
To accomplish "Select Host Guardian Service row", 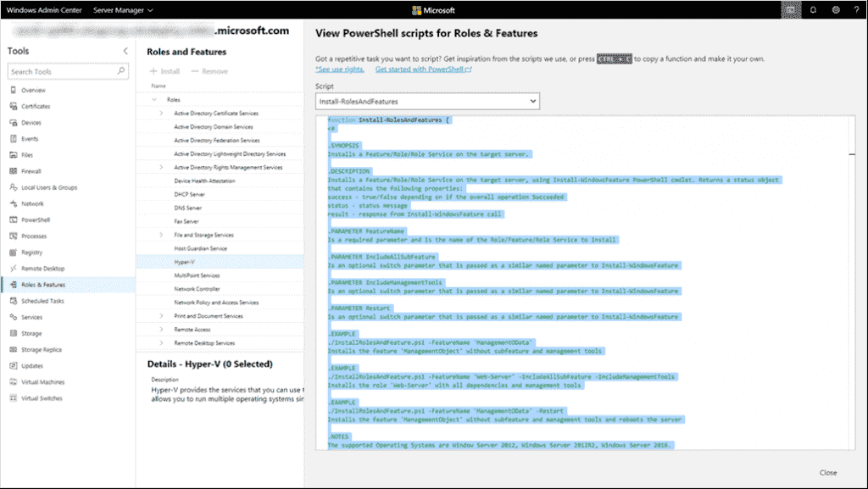I will (x=220, y=248).
